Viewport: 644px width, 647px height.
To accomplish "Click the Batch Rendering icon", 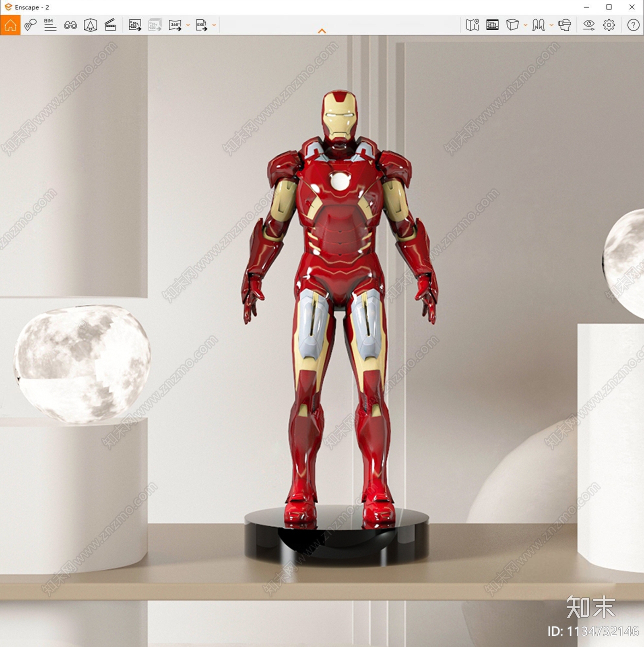I will 155,25.
